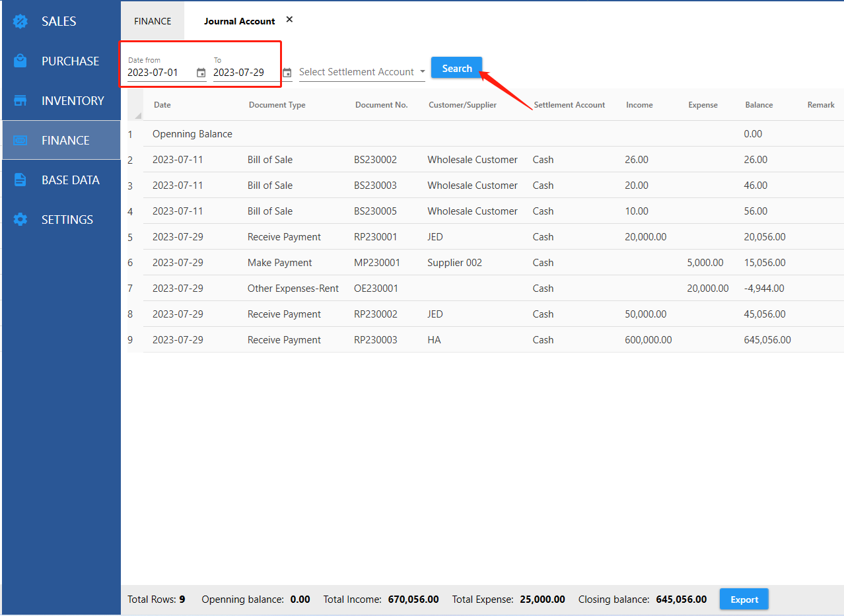Select the Other Expenses-Rent row
The height and width of the screenshot is (616, 844).
point(293,289)
